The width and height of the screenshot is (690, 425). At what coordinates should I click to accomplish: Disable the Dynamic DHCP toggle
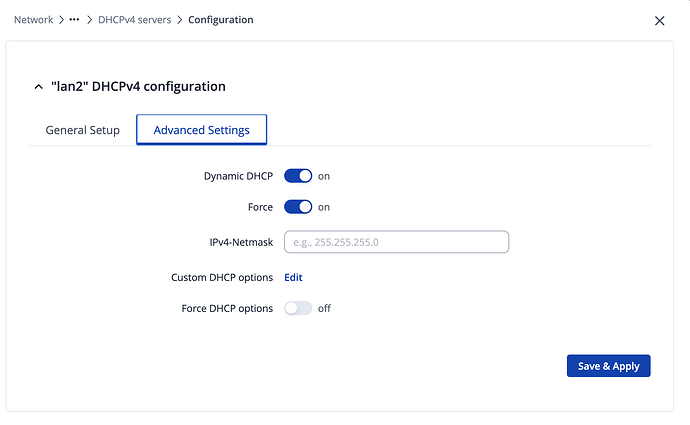coord(298,176)
